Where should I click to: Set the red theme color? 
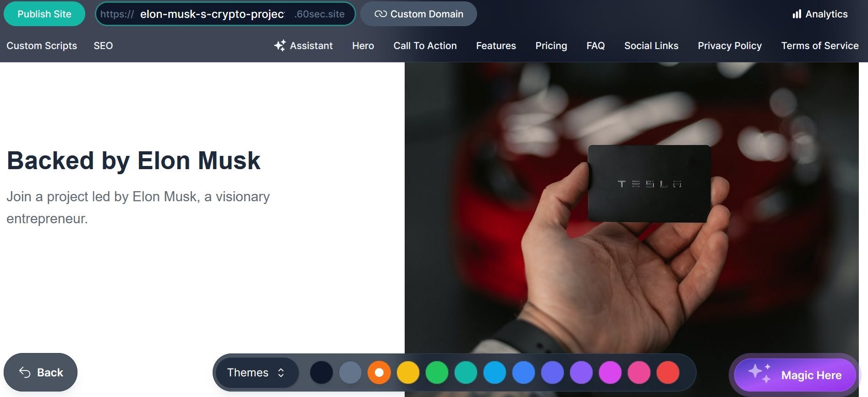tap(668, 372)
